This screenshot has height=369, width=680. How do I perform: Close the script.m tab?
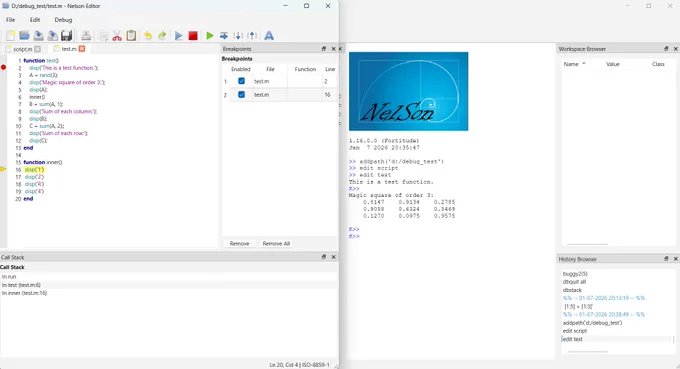[x=38, y=49]
